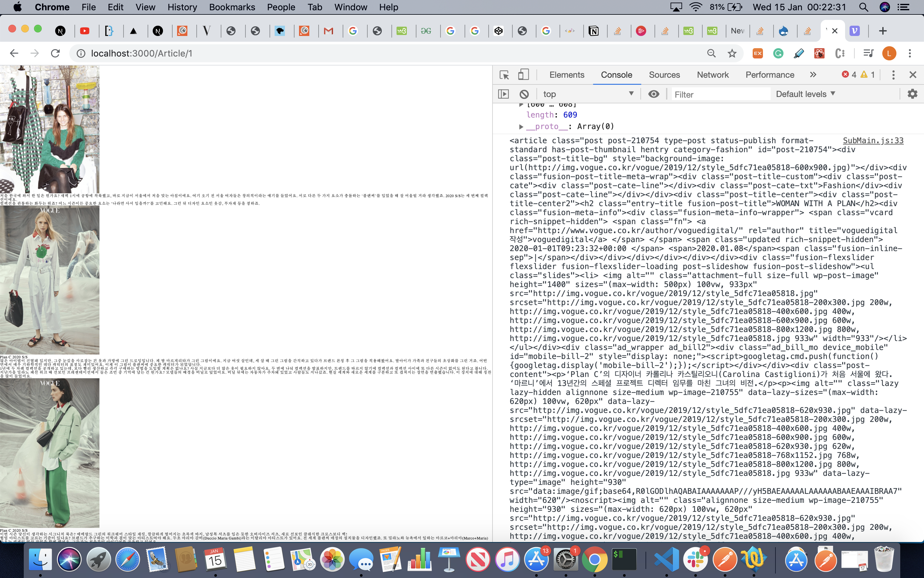Image resolution: width=924 pixels, height=578 pixels.
Task: Open the React DevTools extension icon
Action: [x=819, y=54]
